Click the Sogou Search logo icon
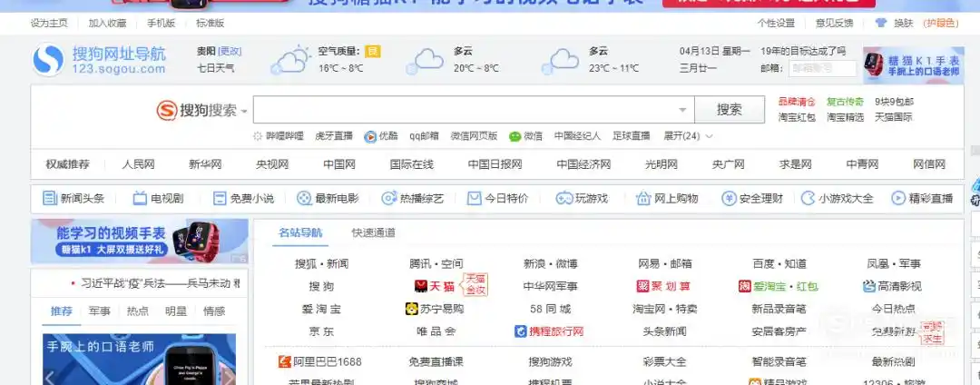 tap(167, 111)
